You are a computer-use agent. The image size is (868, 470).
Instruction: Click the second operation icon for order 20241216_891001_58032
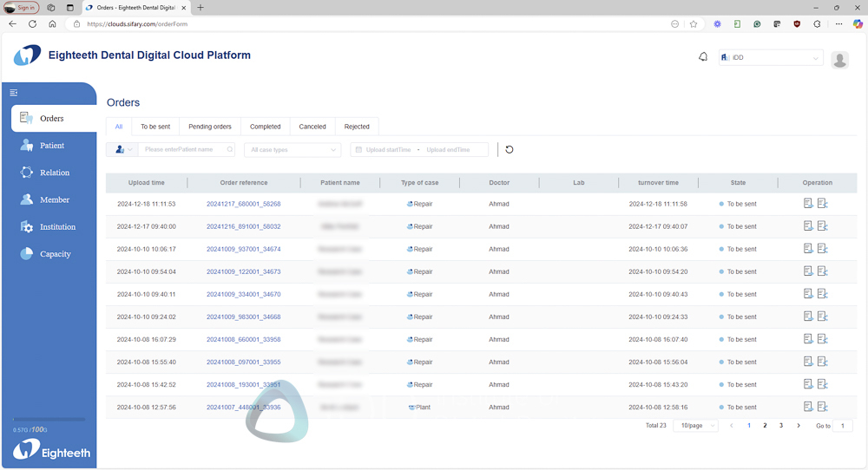click(x=822, y=226)
